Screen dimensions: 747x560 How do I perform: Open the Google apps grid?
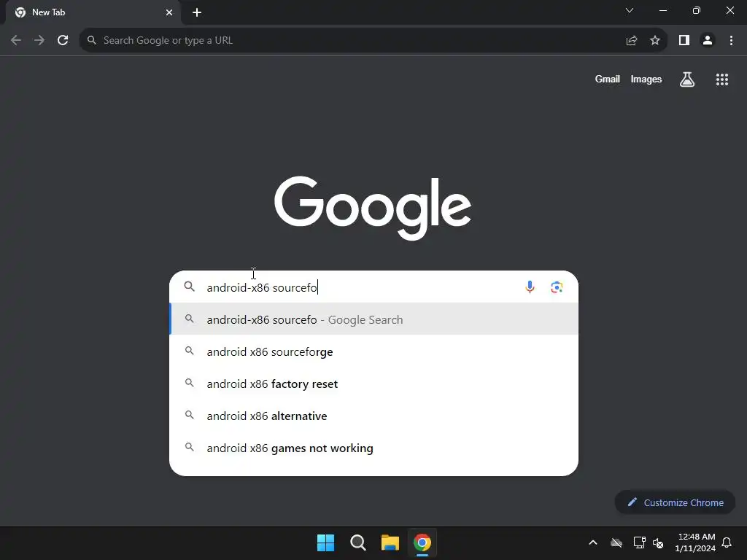click(x=722, y=79)
